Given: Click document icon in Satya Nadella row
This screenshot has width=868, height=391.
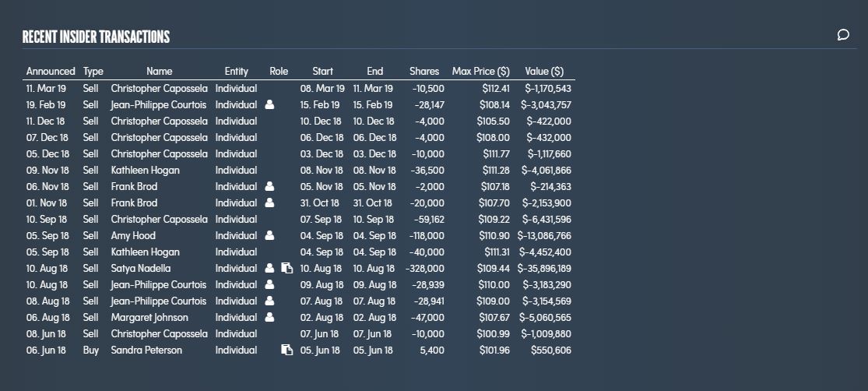Looking at the screenshot, I should point(286,268).
